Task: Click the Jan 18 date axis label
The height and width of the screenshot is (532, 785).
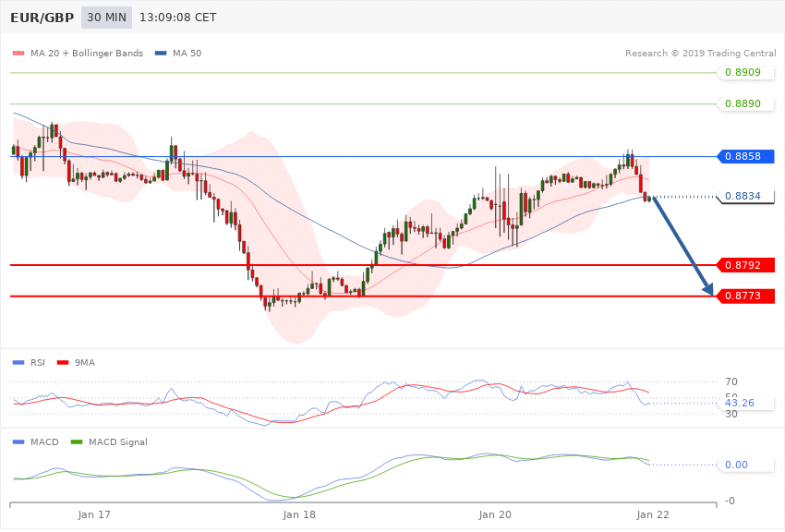Action: tap(299, 515)
